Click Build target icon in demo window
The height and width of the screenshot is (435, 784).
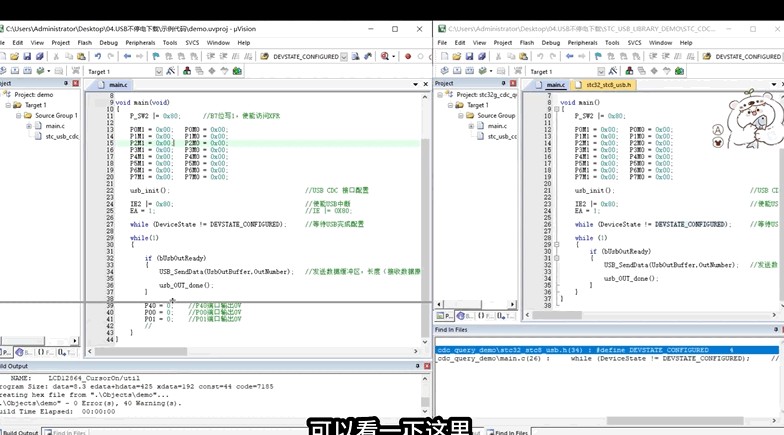15,71
